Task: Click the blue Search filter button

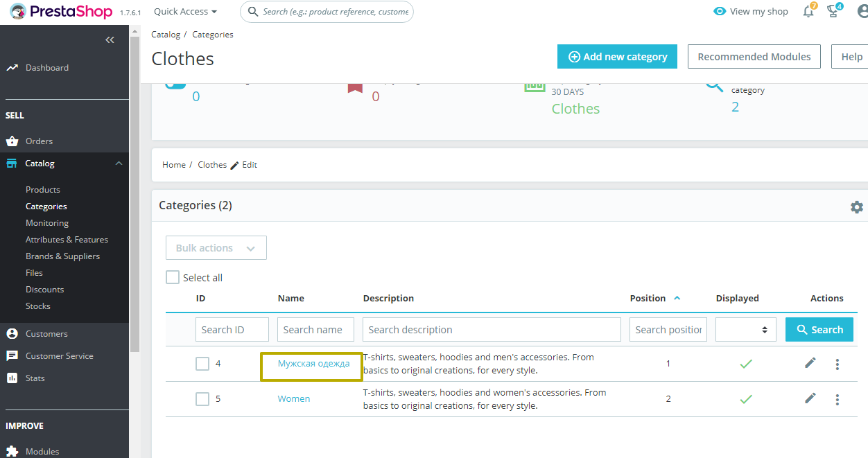Action: (819, 330)
